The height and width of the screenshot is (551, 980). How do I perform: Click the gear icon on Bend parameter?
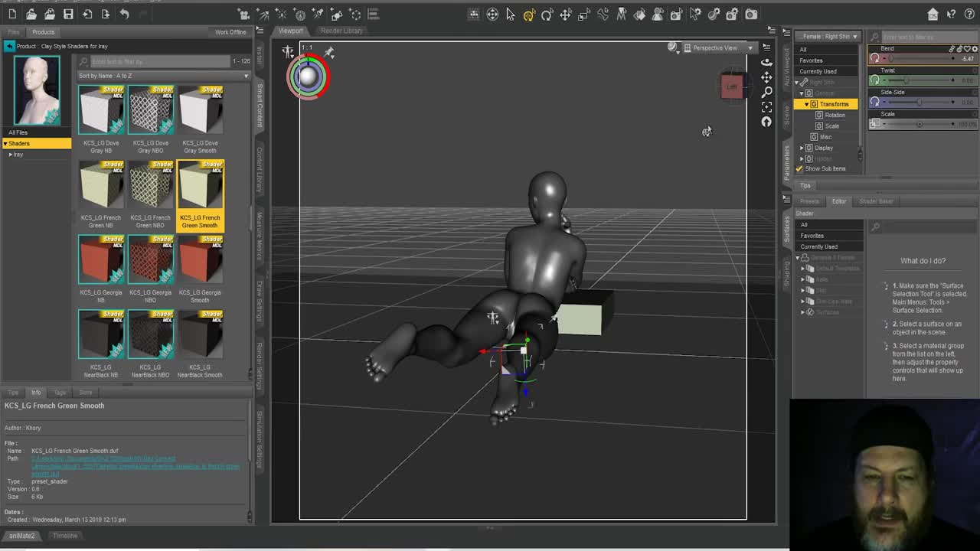(974, 48)
